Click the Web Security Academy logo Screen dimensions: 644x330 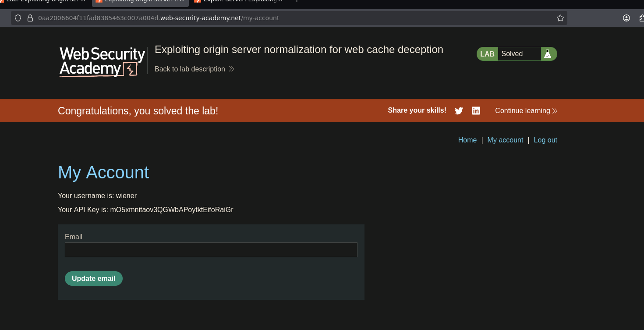pos(102,61)
